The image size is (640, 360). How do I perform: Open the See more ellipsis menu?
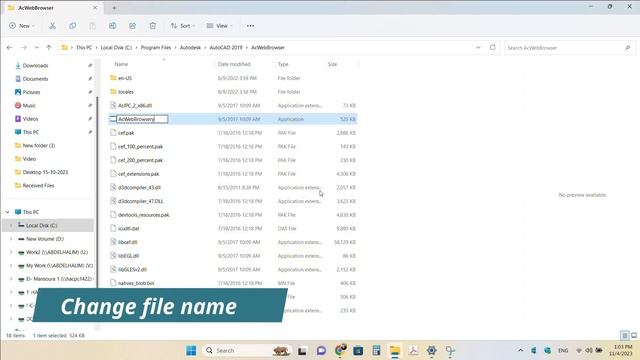click(x=250, y=26)
